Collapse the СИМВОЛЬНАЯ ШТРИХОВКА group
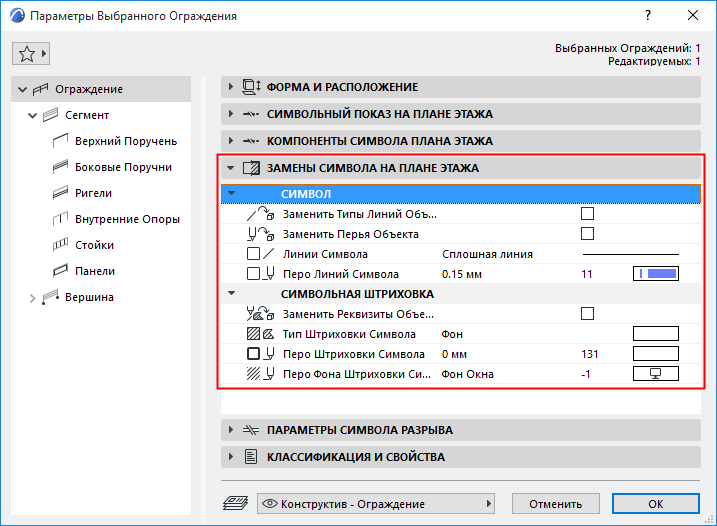717x526 pixels. tap(231, 293)
